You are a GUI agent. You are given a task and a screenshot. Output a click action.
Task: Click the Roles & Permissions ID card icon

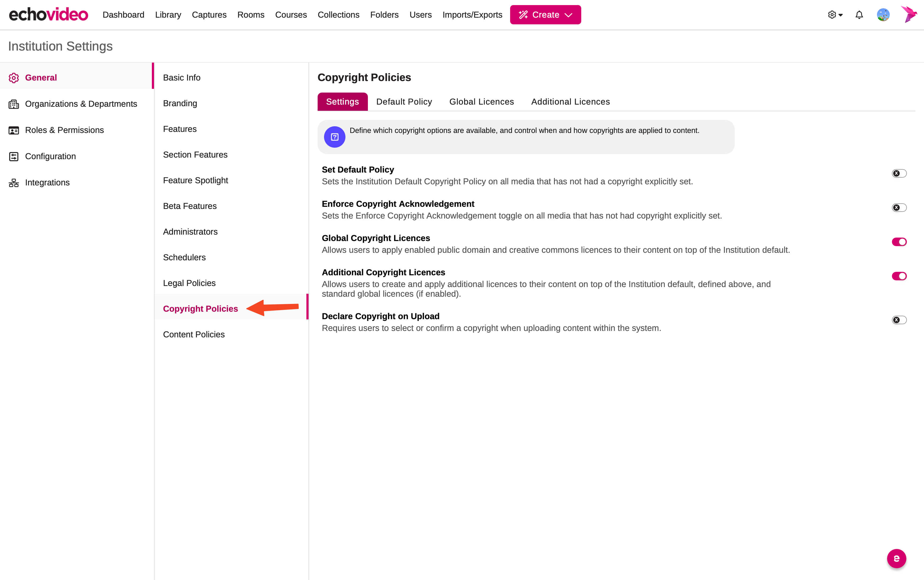click(x=14, y=131)
